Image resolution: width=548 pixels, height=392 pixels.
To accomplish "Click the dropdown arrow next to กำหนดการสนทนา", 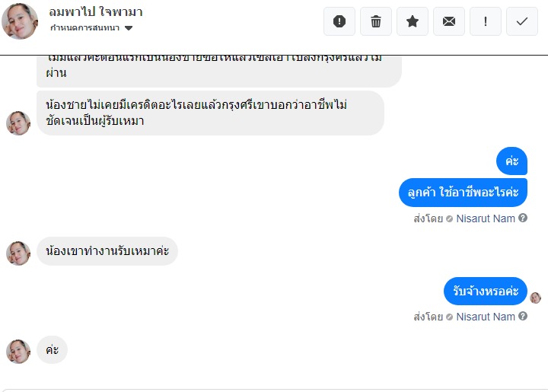I will (x=128, y=28).
